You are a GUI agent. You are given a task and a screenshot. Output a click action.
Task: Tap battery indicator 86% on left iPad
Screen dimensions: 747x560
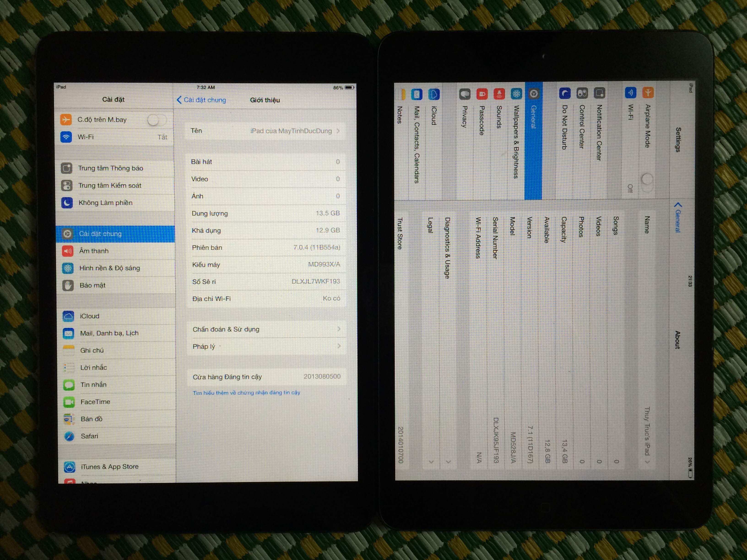click(344, 87)
